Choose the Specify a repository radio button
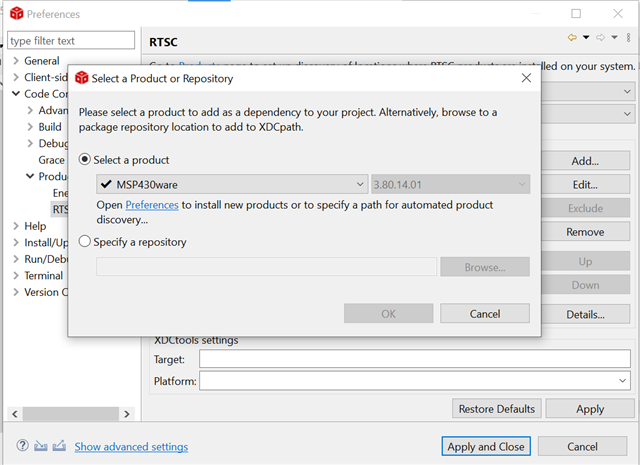The width and height of the screenshot is (640, 465). (85, 241)
